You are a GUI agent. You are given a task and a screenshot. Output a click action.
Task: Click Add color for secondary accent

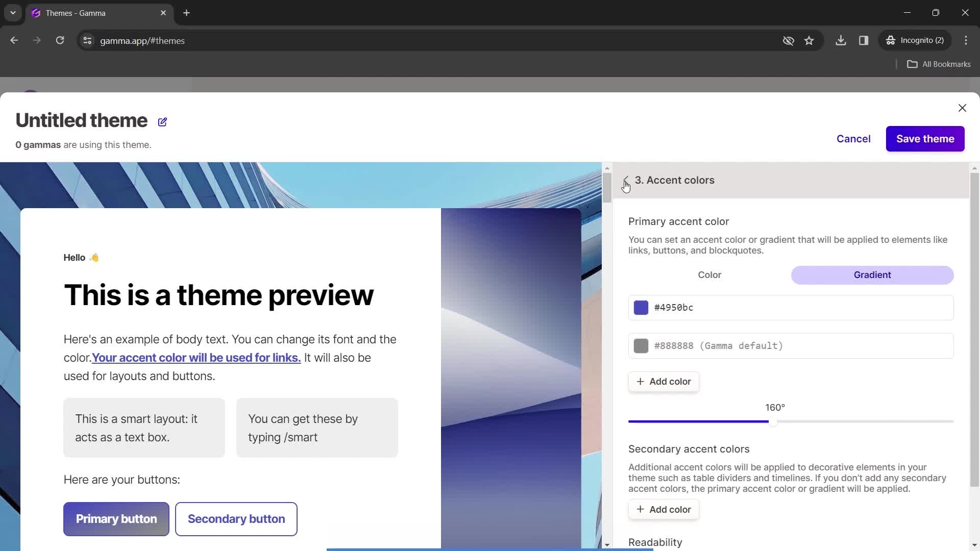pyautogui.click(x=665, y=509)
